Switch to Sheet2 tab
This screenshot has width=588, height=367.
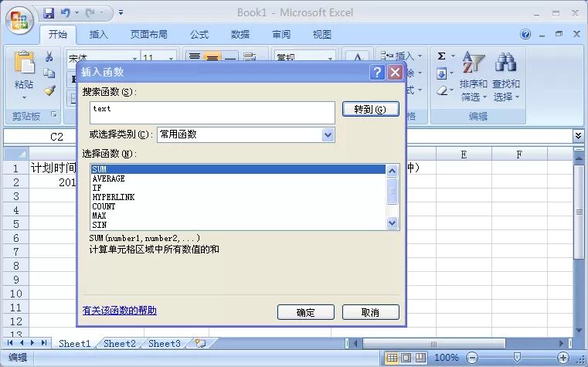119,343
